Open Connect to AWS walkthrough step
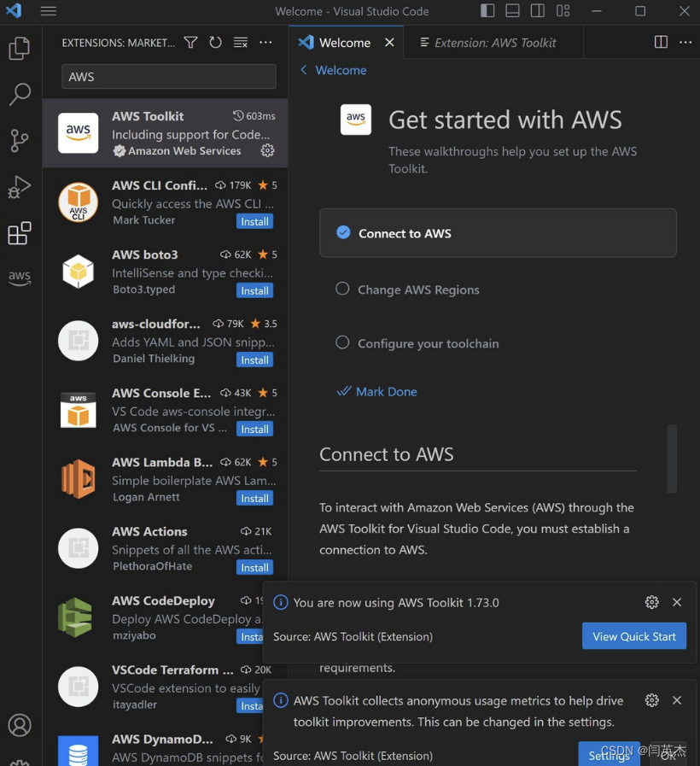700x766 pixels. click(x=498, y=233)
